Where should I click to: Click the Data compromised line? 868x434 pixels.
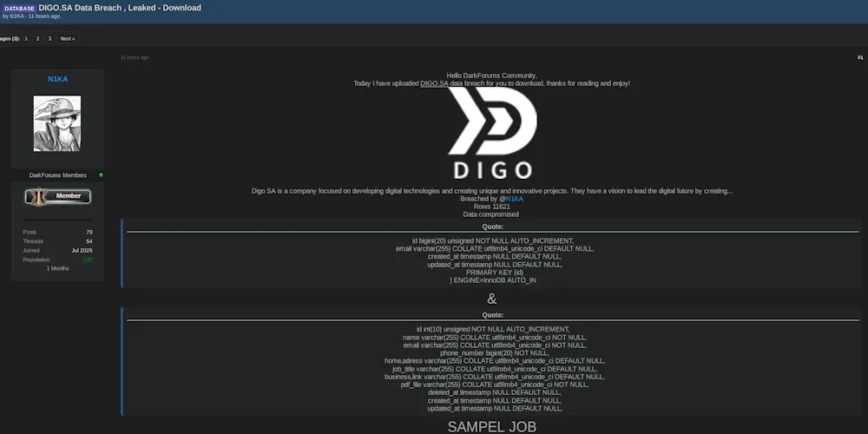point(491,214)
